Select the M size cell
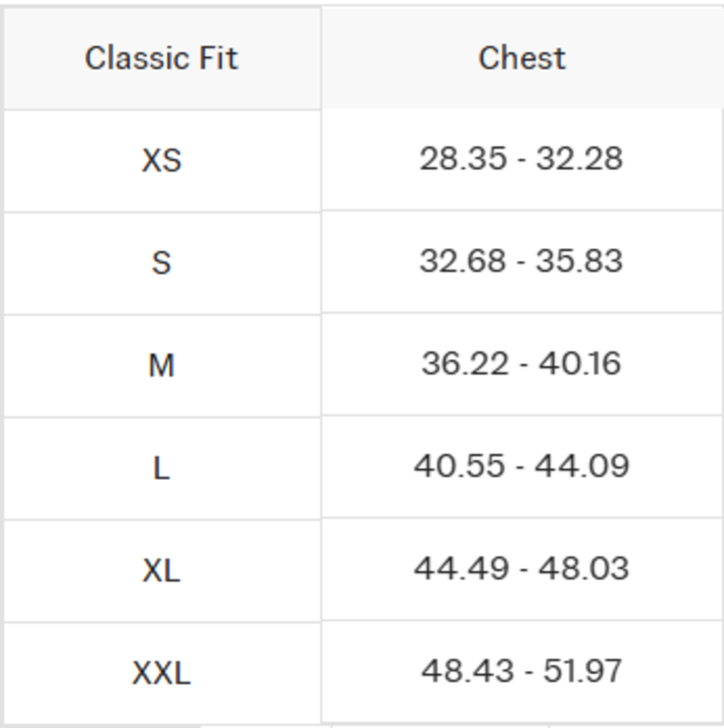724x728 pixels. [161, 365]
